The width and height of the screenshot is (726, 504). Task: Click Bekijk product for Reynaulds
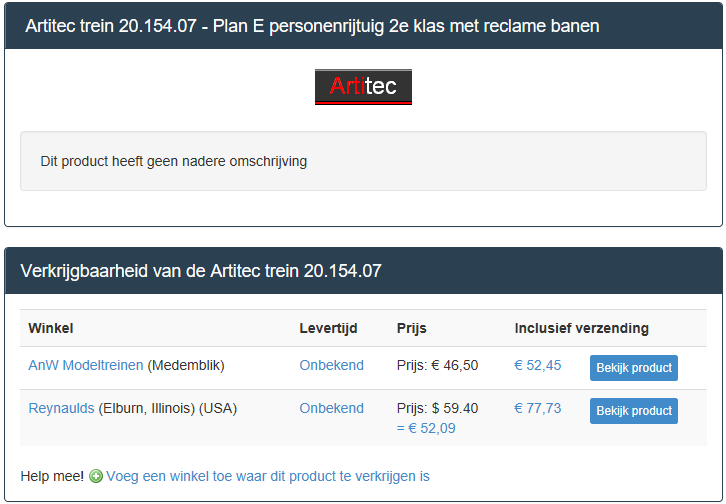634,411
